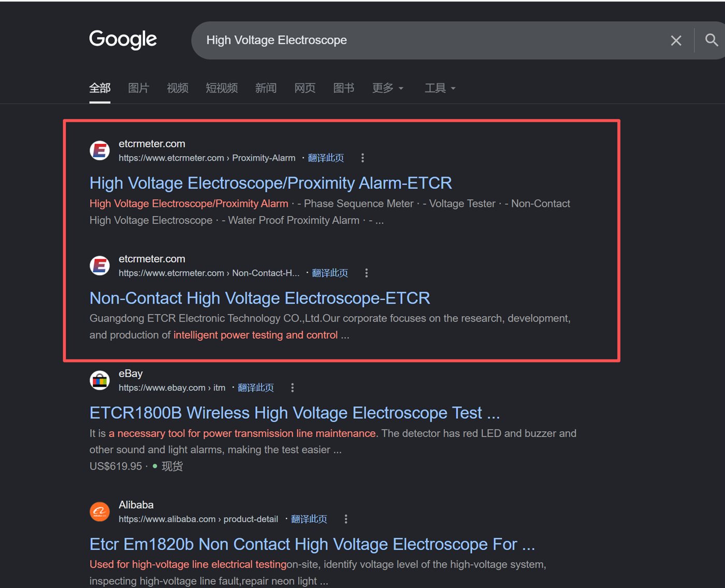Expand the 工具 dropdown
The height and width of the screenshot is (588, 725).
(x=440, y=88)
